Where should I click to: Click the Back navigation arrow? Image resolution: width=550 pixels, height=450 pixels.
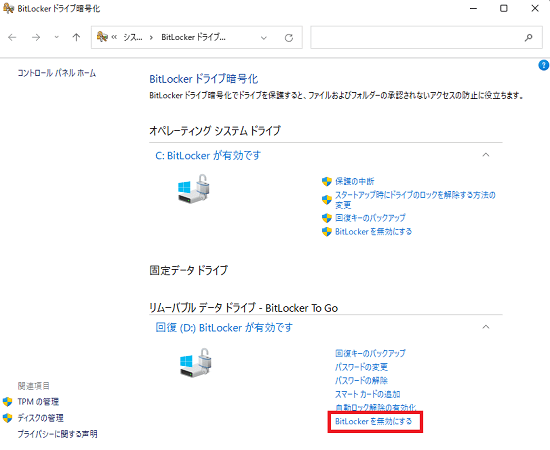click(12, 38)
